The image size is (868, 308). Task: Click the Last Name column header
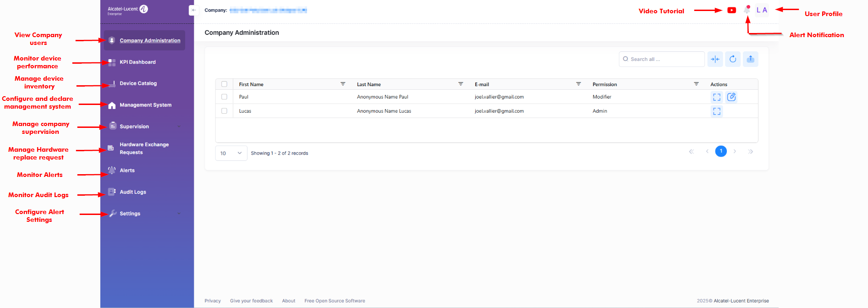click(369, 84)
